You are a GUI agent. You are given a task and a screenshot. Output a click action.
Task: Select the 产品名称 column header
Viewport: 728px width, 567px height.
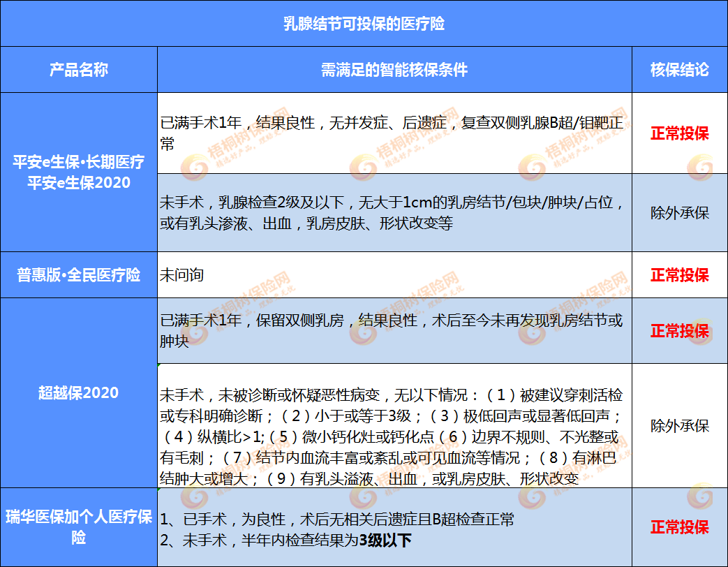[x=79, y=70]
